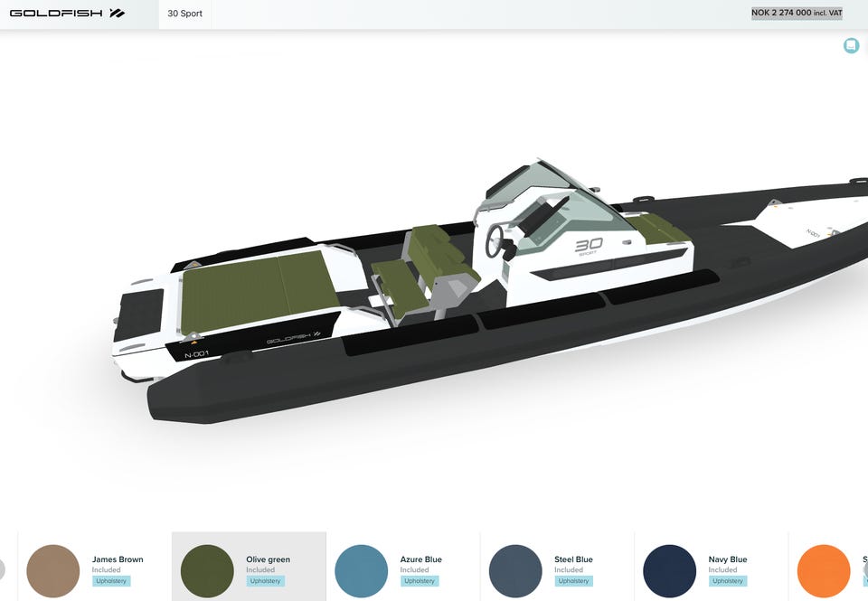The width and height of the screenshot is (868, 601).
Task: Click the gray previous-colors arrow beside James Brown
Action: pyautogui.click(x=2, y=569)
